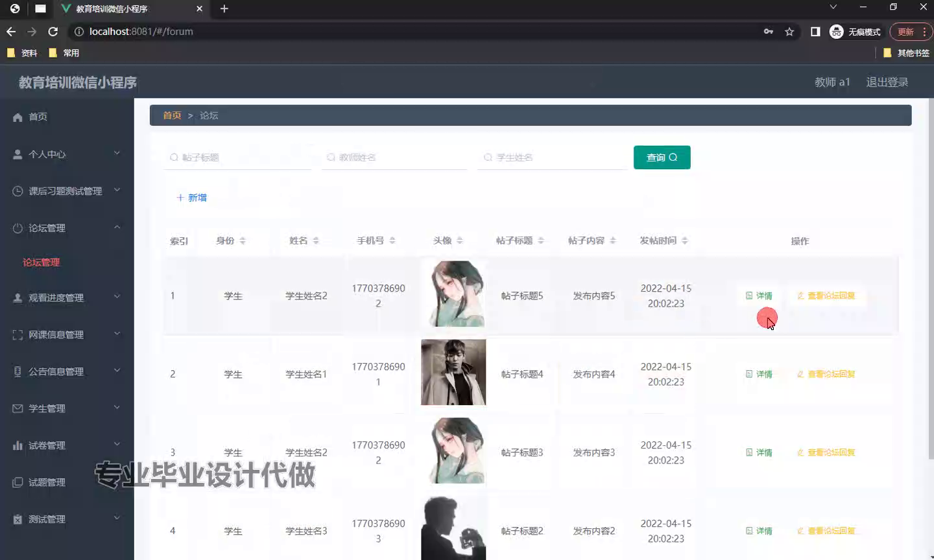View 查看论坛回复 for 帖子标题3 row
Viewport: 934px width, 560px height.
click(826, 452)
